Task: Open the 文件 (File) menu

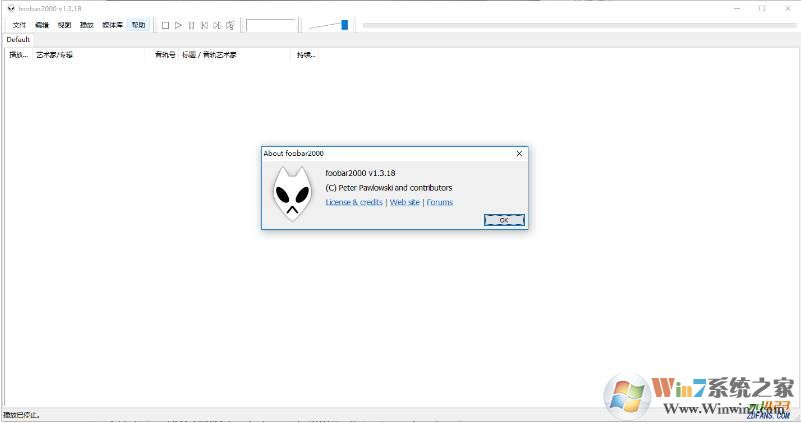Action: tap(19, 25)
